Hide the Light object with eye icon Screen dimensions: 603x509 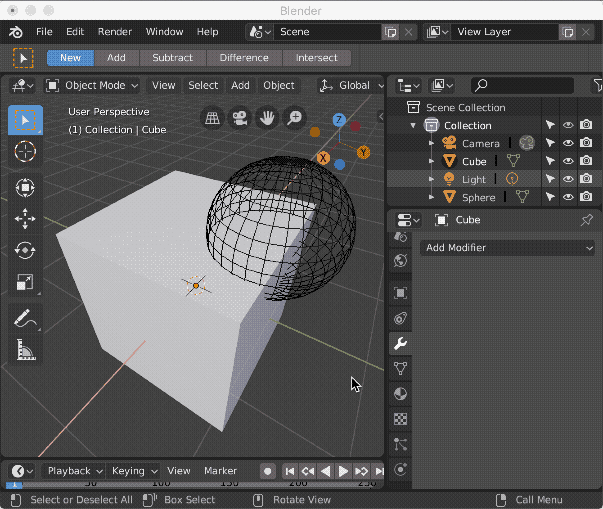pyautogui.click(x=568, y=179)
